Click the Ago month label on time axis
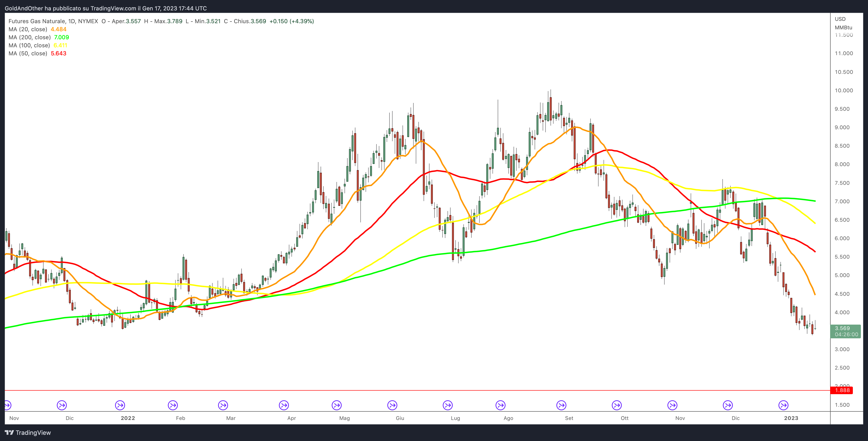868x441 pixels. tap(508, 419)
